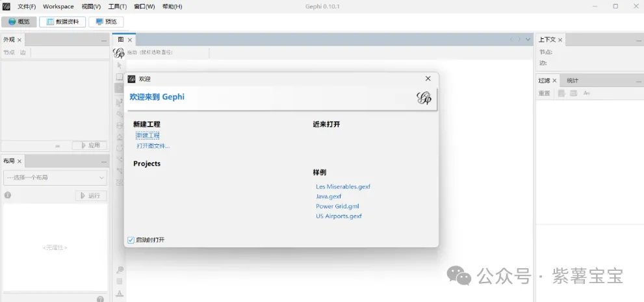
Task: Close the 外观 appearance panel tab
Action: click(x=19, y=40)
